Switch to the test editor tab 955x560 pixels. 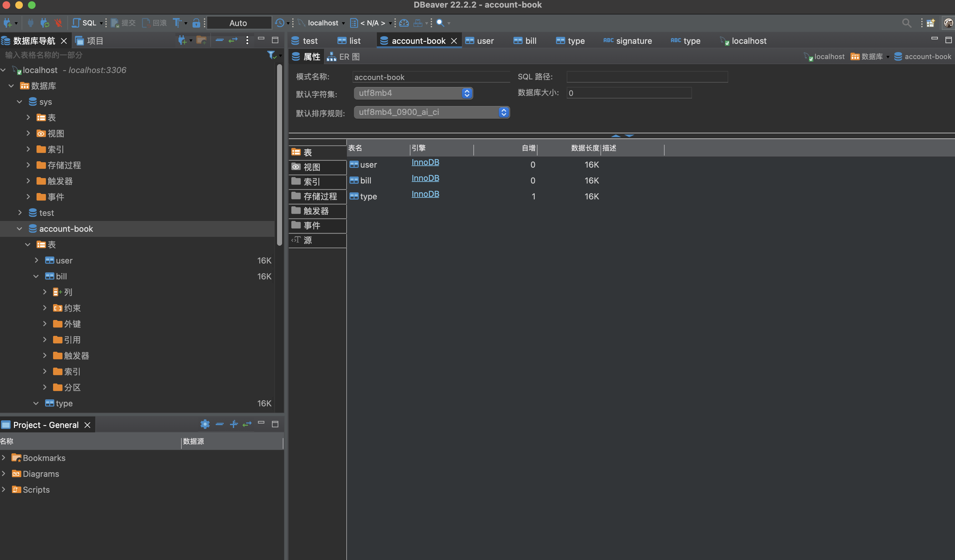point(305,41)
